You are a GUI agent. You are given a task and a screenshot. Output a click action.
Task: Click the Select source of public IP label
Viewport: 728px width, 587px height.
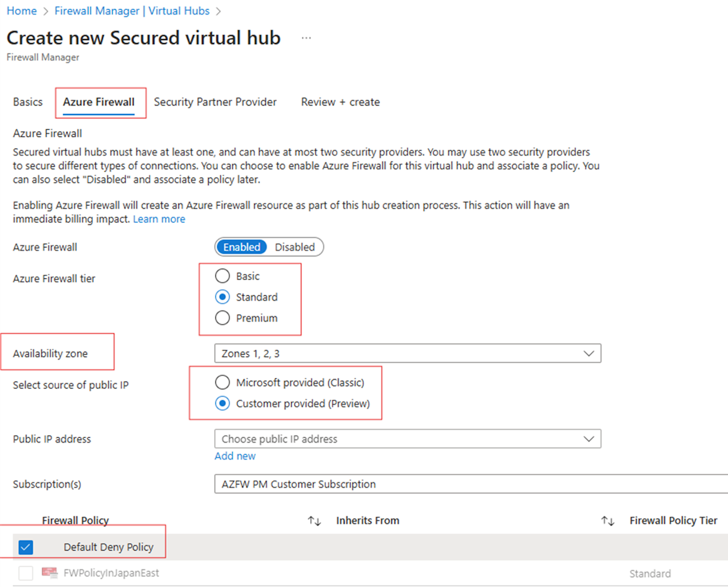(70, 385)
